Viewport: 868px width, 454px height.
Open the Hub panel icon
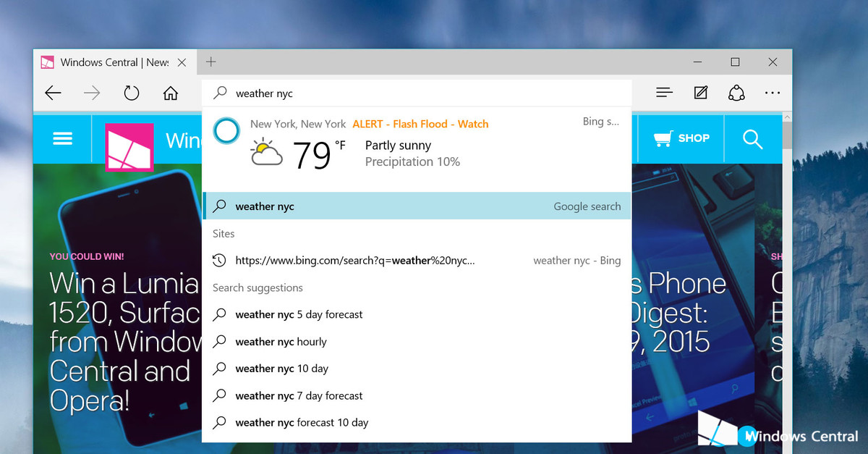(664, 93)
